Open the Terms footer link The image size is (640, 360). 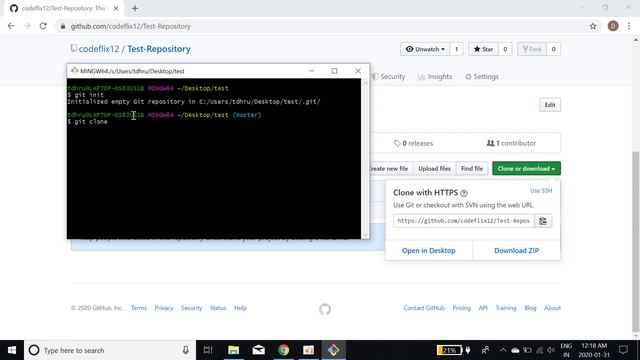pyautogui.click(x=139, y=308)
